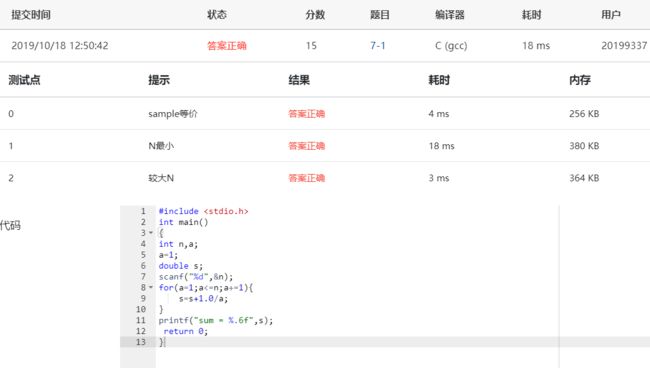
Task: Click the printf code line
Action: coord(216,320)
